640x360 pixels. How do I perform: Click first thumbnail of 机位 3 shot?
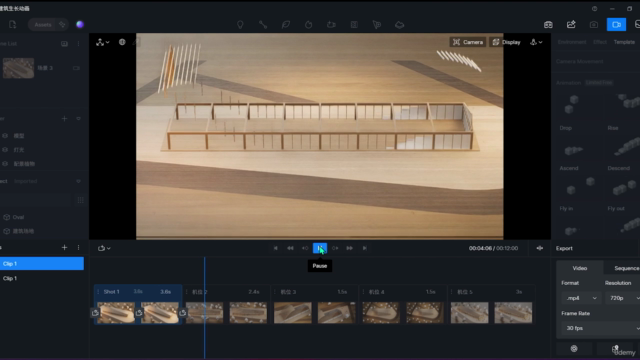tap(293, 313)
